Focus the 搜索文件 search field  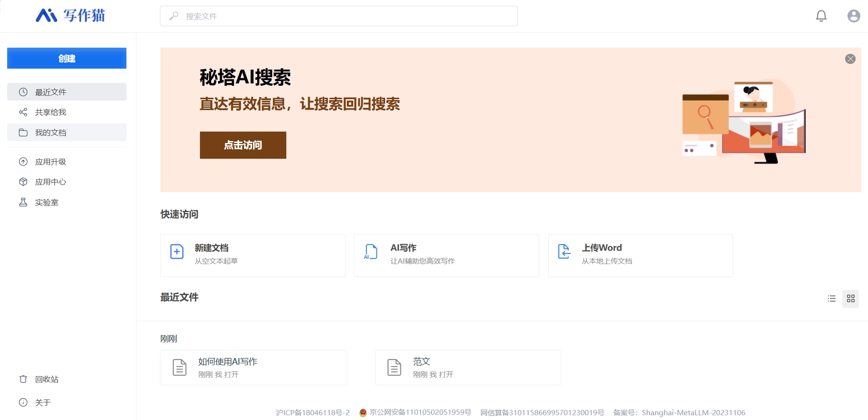(339, 16)
